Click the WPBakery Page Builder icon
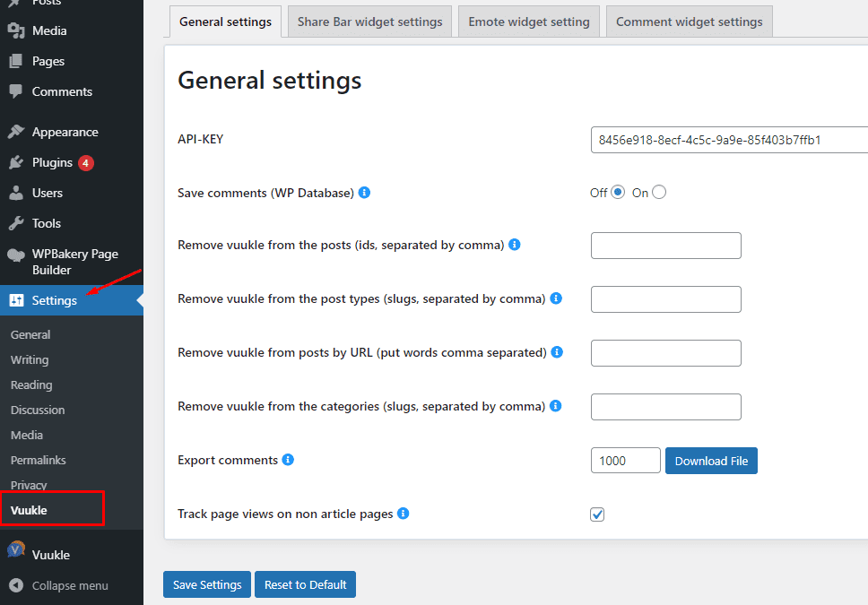The height and width of the screenshot is (605, 868). click(x=16, y=255)
